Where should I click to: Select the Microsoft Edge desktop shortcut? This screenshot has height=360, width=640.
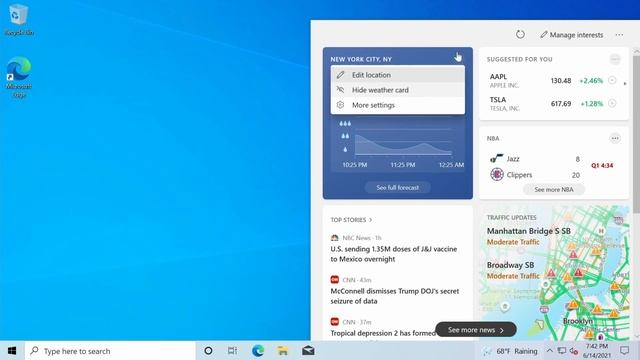point(19,78)
